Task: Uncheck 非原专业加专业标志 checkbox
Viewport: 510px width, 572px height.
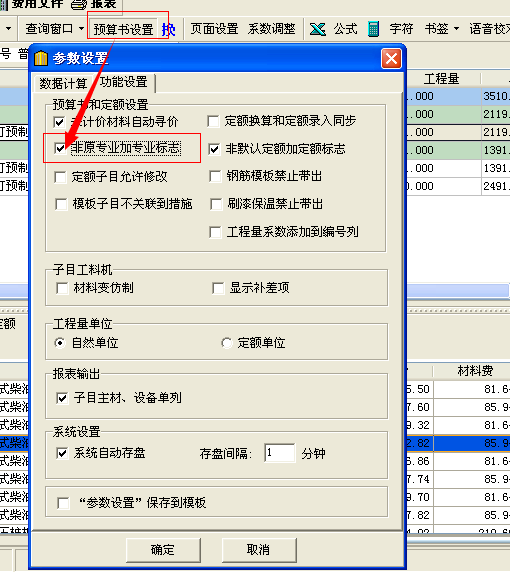Action: 60,148
